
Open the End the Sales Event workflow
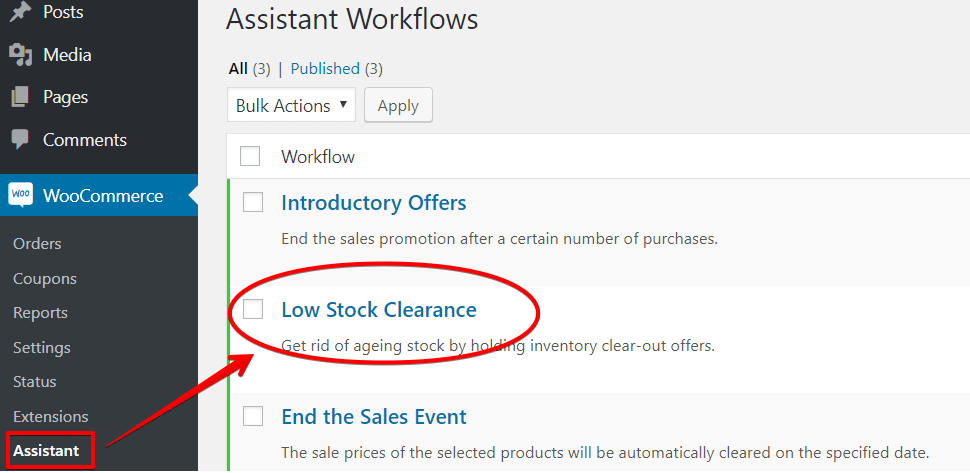point(374,416)
